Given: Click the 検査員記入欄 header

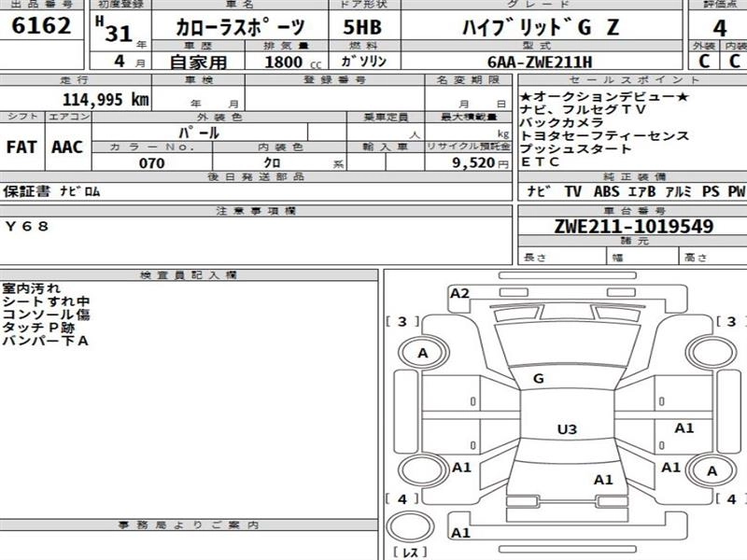Looking at the screenshot, I should point(189,274).
